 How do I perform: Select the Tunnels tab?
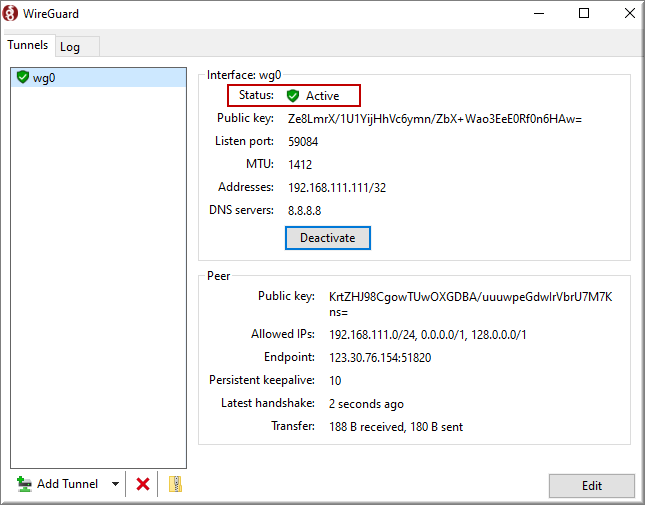point(28,45)
